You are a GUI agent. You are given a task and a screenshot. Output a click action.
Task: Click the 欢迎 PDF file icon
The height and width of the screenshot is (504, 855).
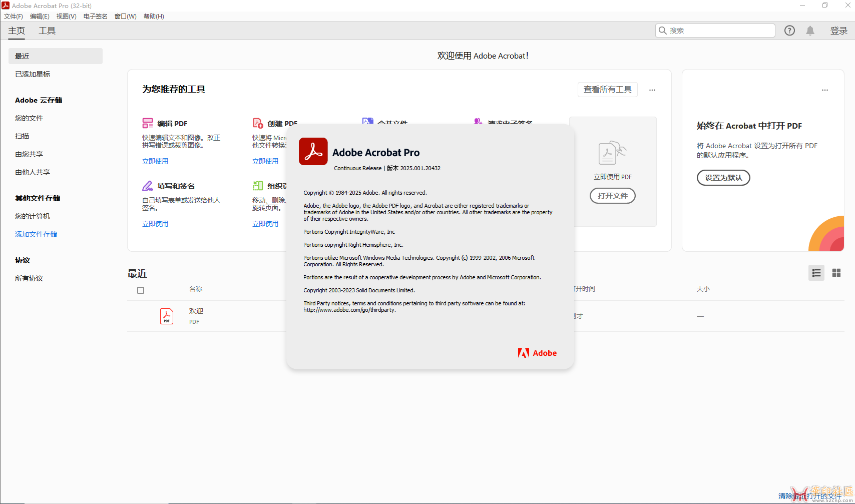(x=167, y=316)
